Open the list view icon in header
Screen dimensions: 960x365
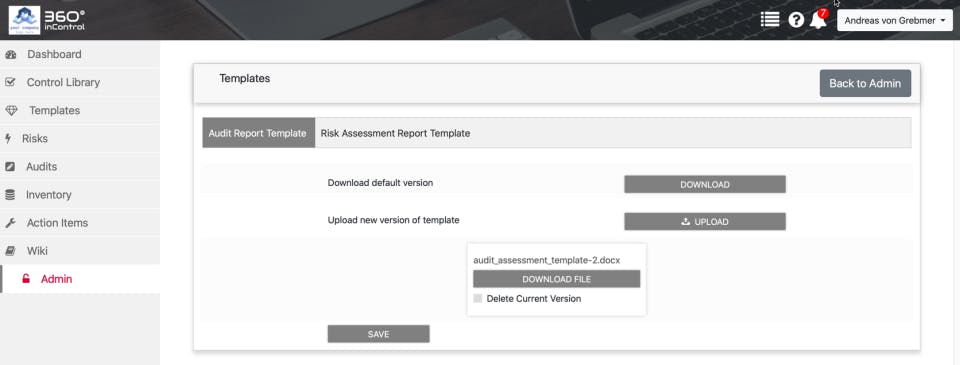770,20
